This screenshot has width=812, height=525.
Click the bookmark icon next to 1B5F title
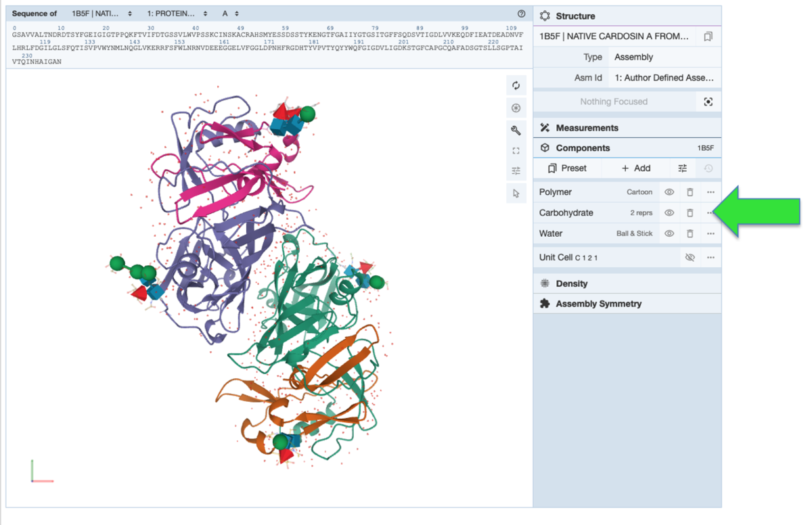(708, 36)
